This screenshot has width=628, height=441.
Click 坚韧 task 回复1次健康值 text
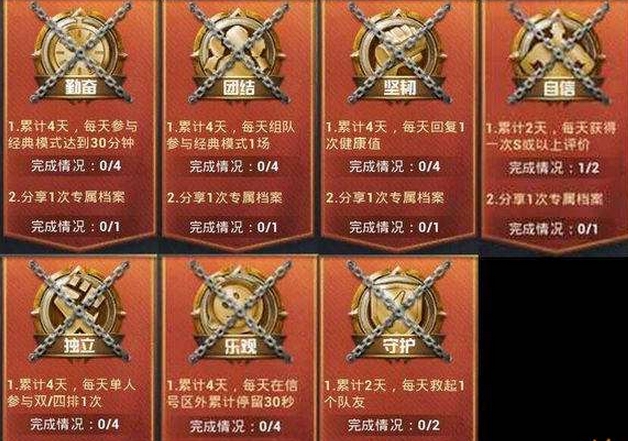(395, 136)
